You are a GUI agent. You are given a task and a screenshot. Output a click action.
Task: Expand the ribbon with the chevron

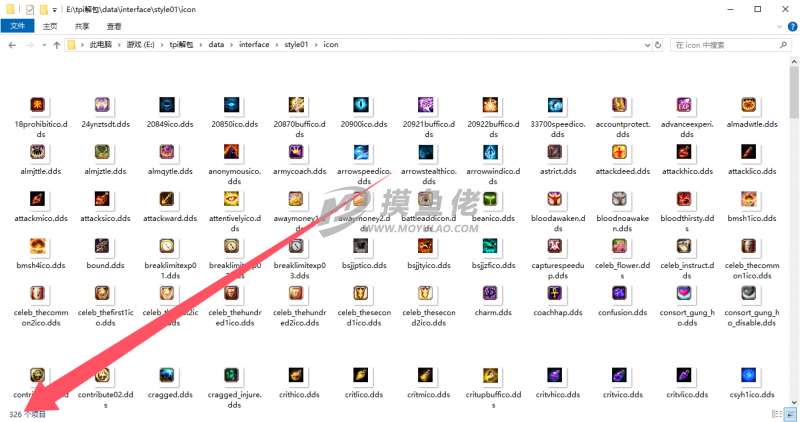[x=779, y=27]
